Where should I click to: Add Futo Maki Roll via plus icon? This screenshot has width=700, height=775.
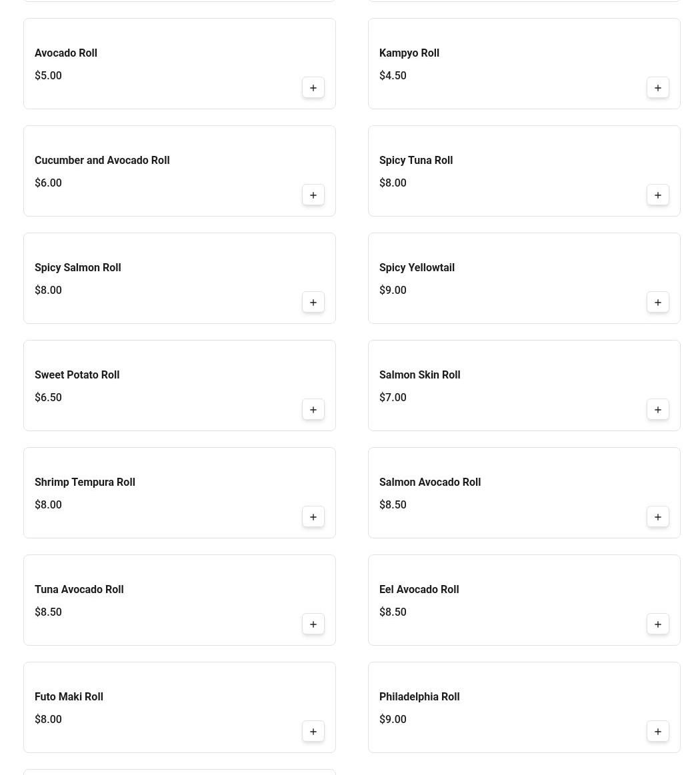click(313, 732)
